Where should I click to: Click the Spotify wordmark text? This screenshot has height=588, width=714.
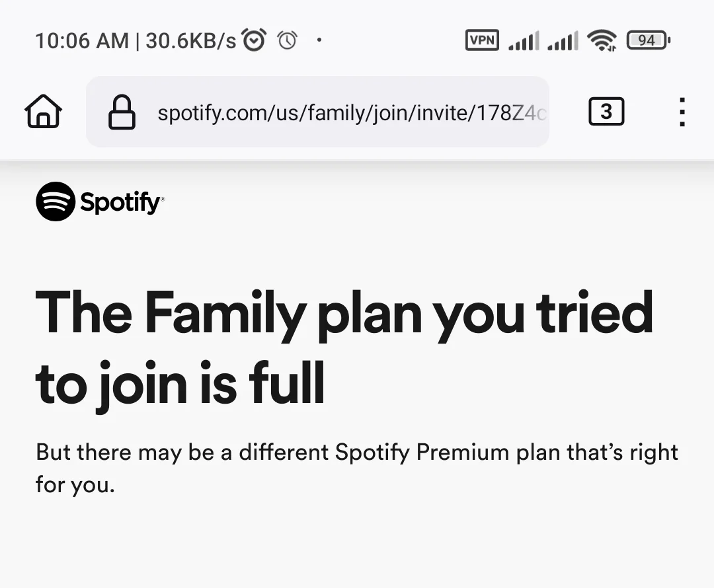coord(122,202)
